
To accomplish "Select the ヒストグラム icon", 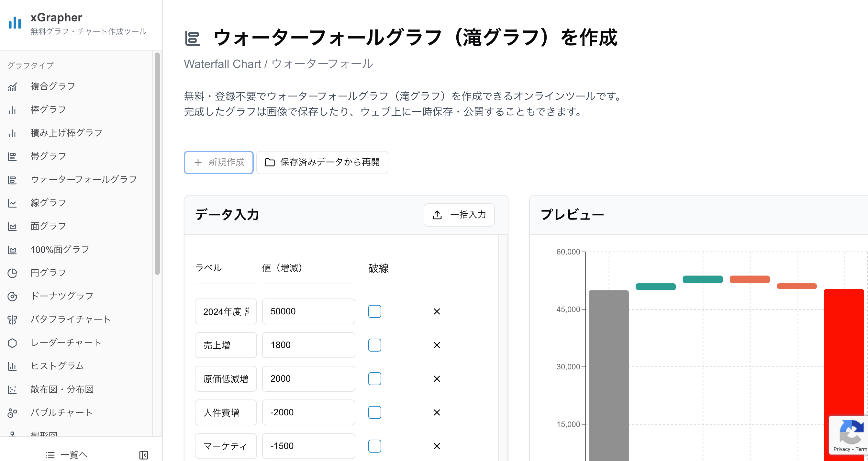I will (x=13, y=366).
